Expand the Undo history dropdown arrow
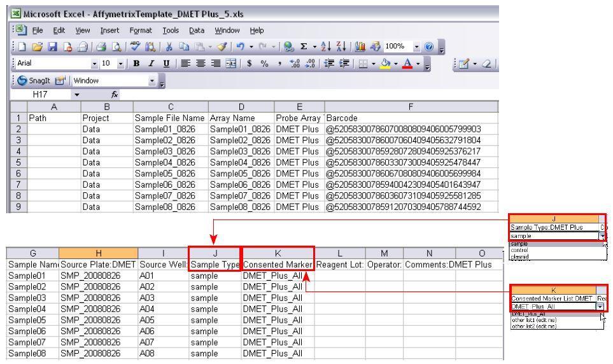613x364 pixels. [251, 47]
